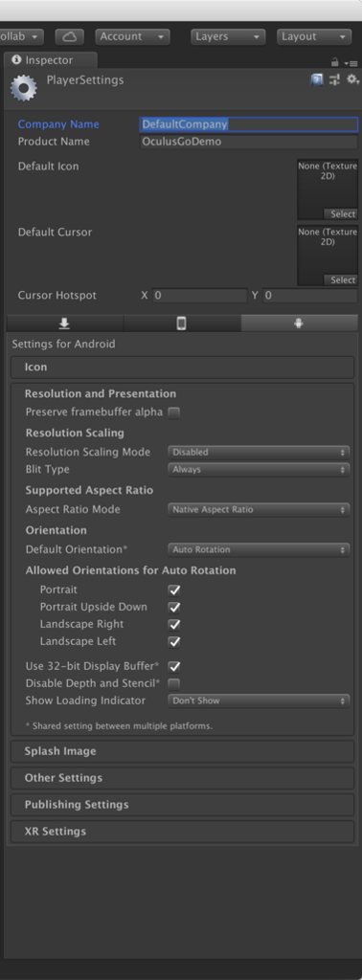Toggle Disable Depth and Stencil checkbox
Viewport: 362px width, 980px height.
pyautogui.click(x=174, y=683)
